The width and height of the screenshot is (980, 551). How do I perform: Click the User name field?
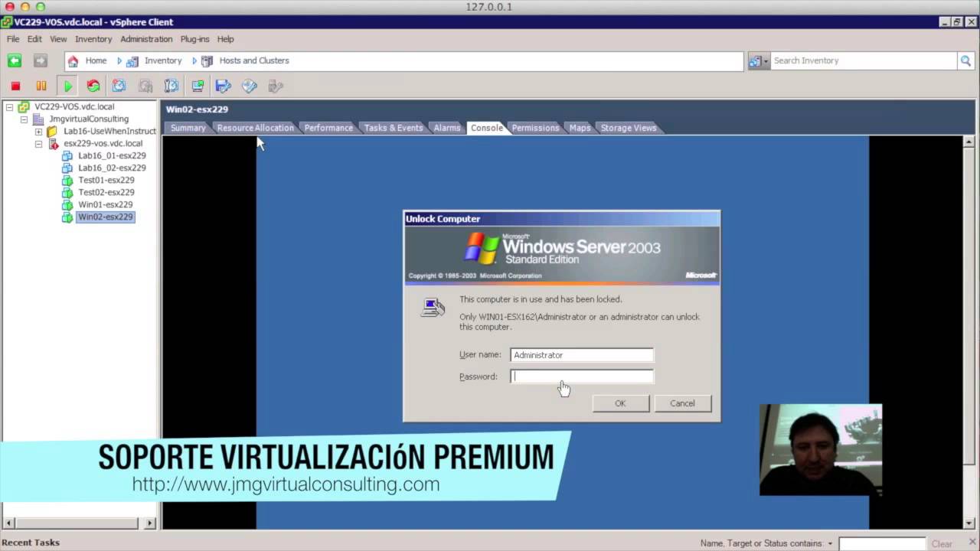point(582,355)
